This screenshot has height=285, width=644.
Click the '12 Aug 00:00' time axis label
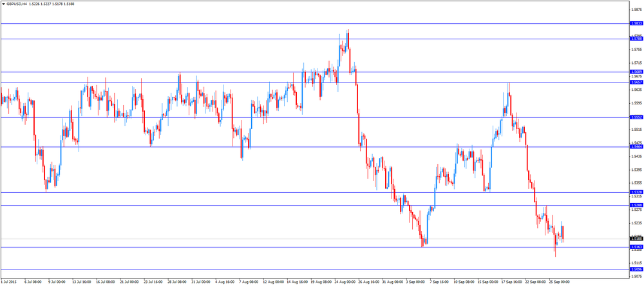coord(273,282)
